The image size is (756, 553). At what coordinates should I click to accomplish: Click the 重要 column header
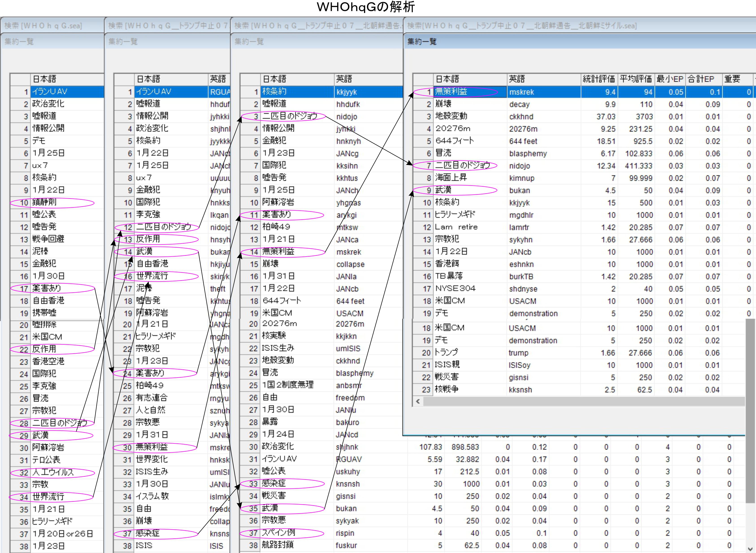click(x=732, y=79)
